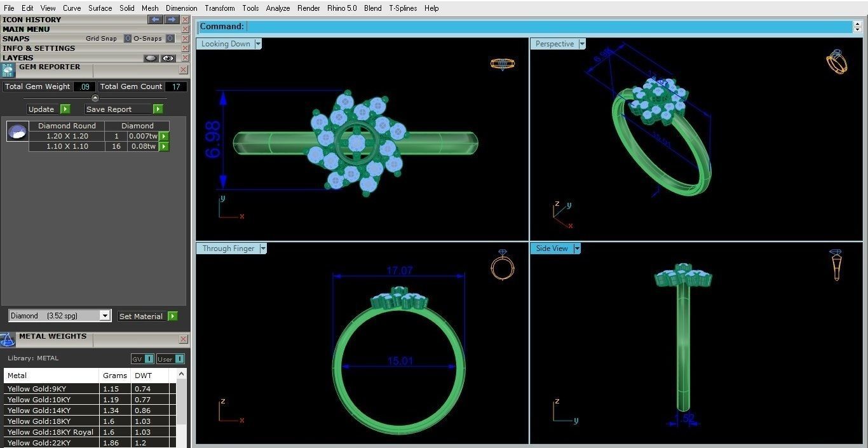Click ring icon in Perspective viewport
868x448 pixels.
(836, 62)
